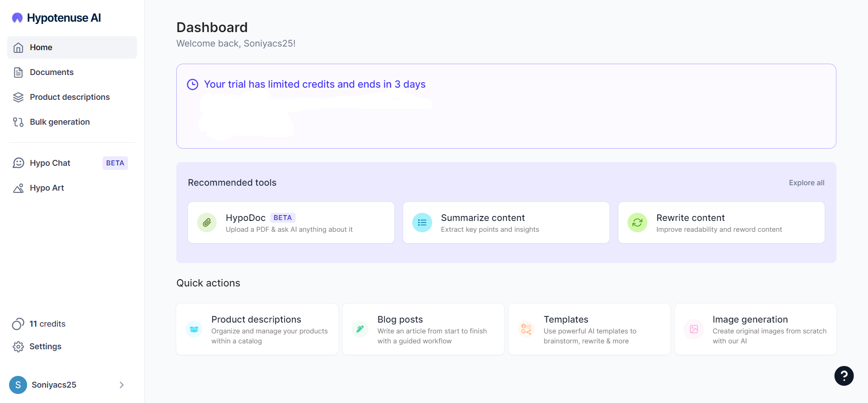The width and height of the screenshot is (868, 403).
Task: Click the Hypo Chat BETA badge
Action: click(x=115, y=163)
